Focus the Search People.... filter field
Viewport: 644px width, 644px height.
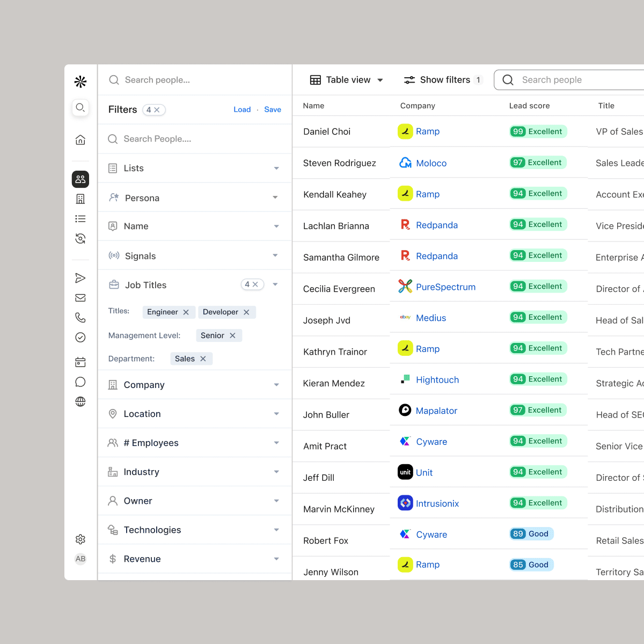[x=195, y=139]
